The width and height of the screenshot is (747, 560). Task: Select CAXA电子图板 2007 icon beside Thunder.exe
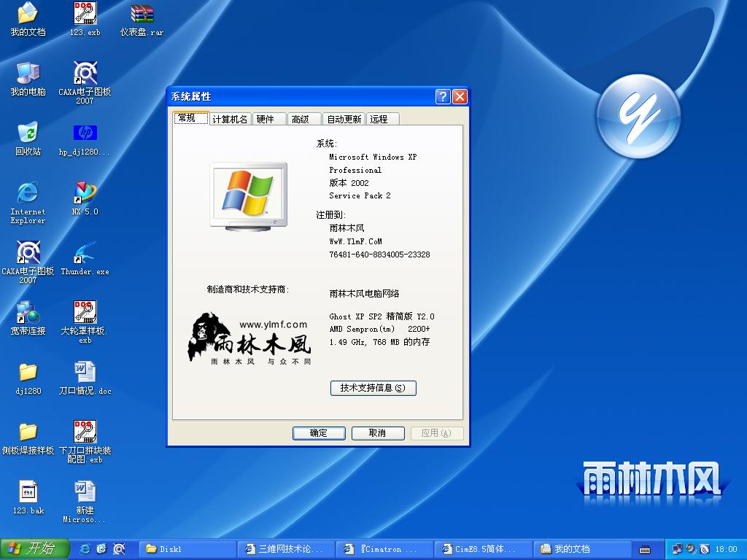tap(28, 262)
